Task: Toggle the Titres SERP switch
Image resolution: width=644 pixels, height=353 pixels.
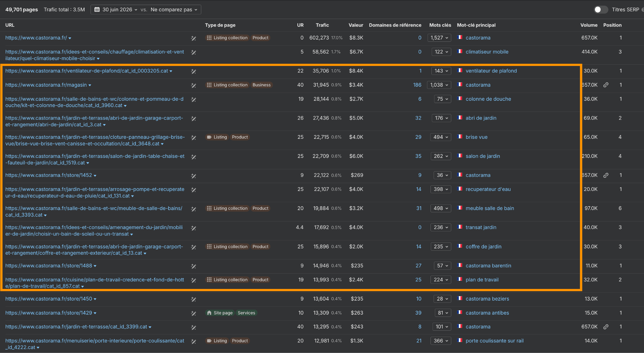Action: (601, 9)
